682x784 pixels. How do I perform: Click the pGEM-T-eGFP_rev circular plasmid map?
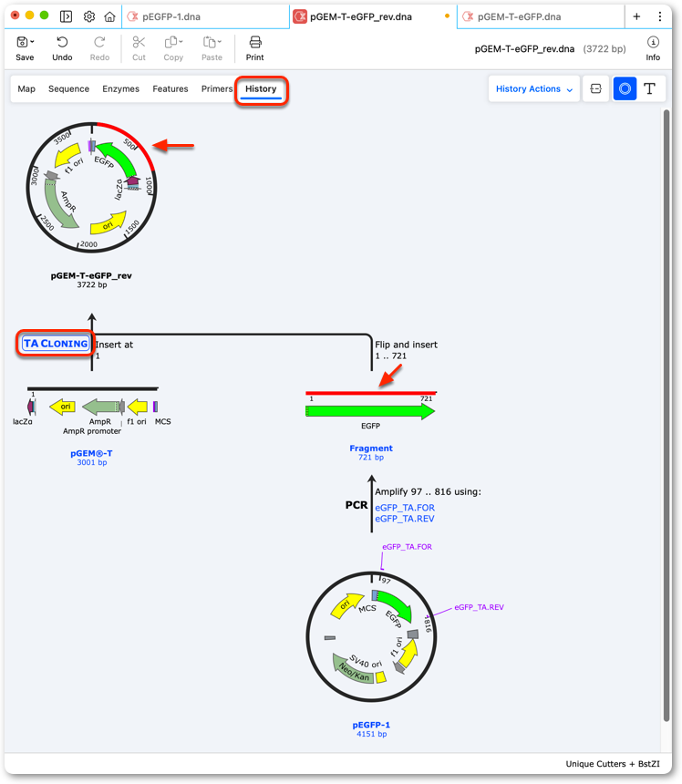[91, 188]
